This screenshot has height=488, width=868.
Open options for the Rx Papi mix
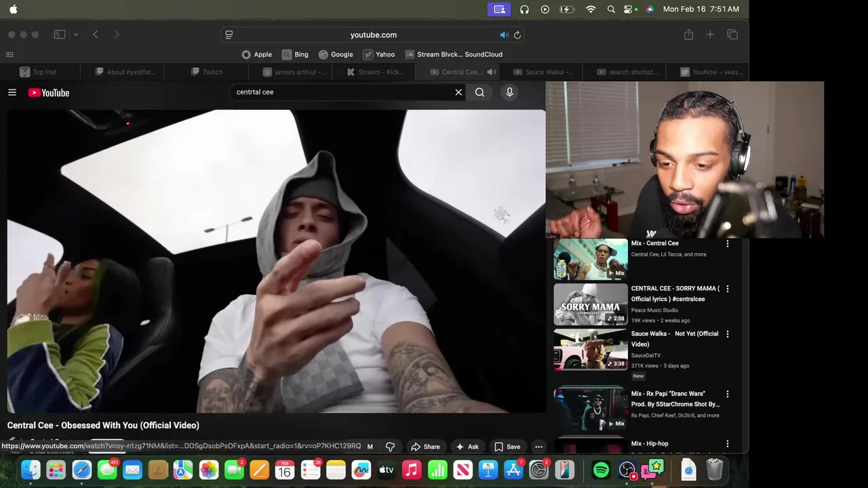click(728, 394)
